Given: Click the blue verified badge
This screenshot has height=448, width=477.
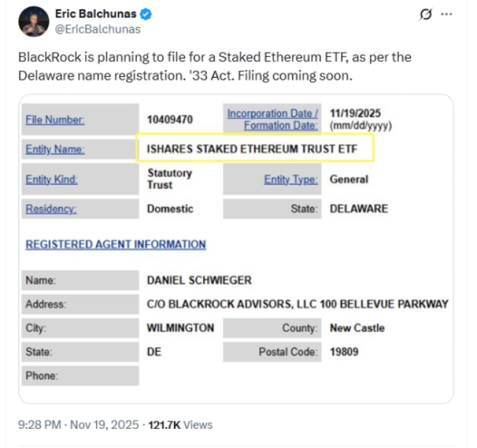Looking at the screenshot, I should [x=147, y=14].
